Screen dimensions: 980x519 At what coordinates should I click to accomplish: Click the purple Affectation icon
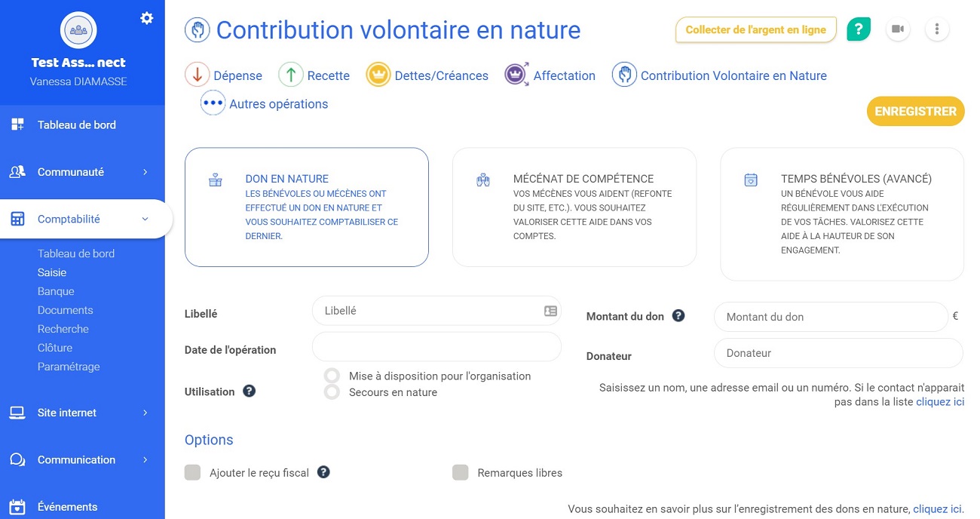tap(516, 75)
